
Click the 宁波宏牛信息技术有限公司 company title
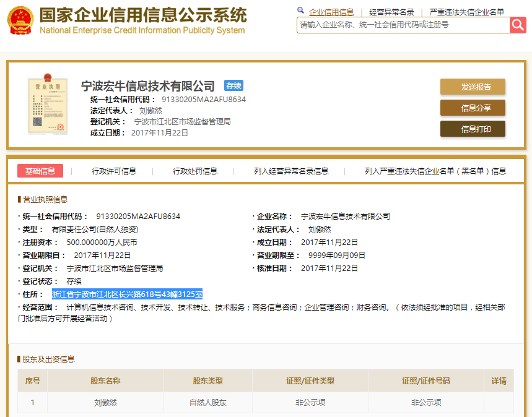click(x=148, y=86)
